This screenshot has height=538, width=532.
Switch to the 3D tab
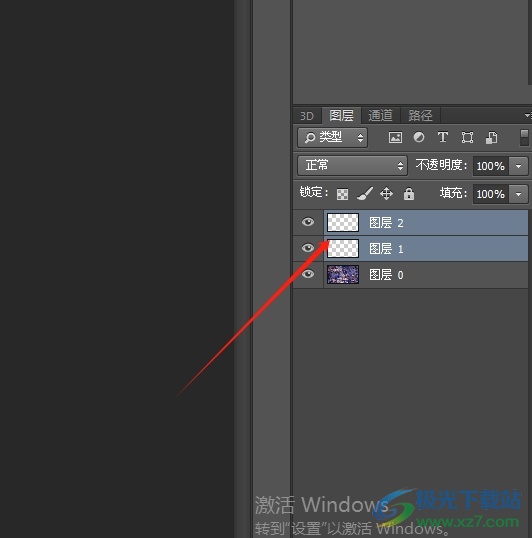[307, 116]
